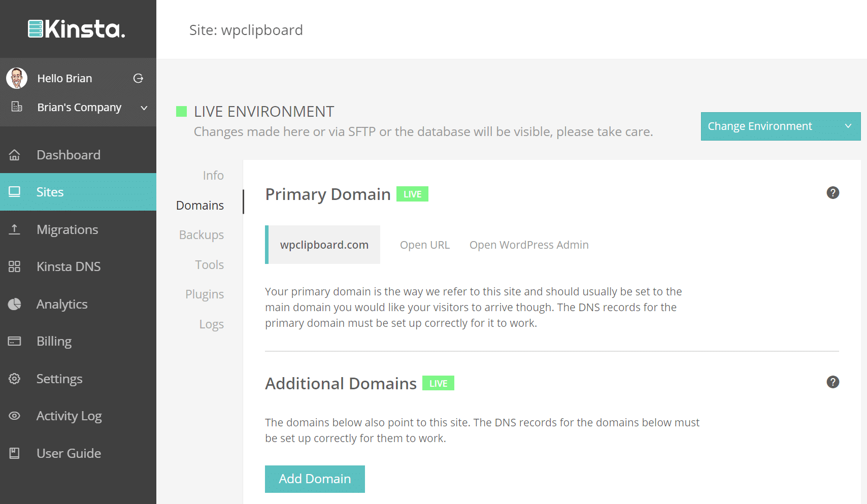Click the Brian's Company name
This screenshot has width=867, height=504.
[79, 107]
